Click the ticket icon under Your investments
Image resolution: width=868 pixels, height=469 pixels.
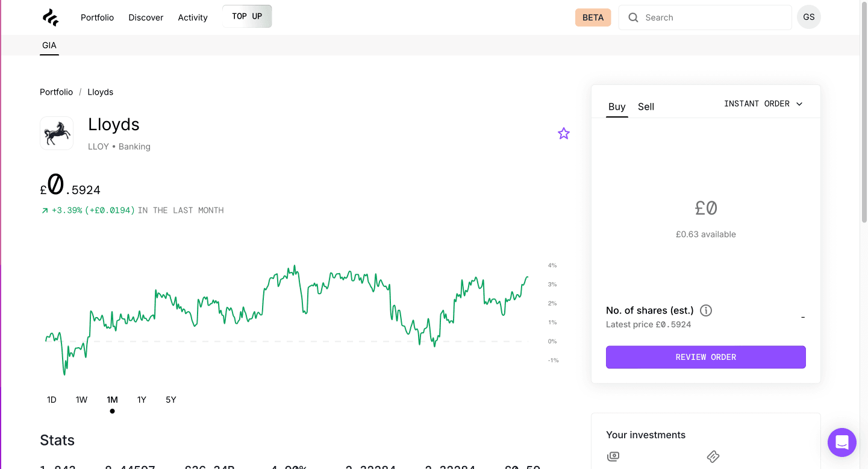point(713,456)
